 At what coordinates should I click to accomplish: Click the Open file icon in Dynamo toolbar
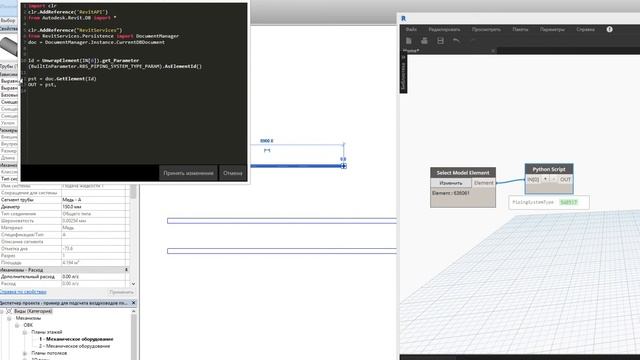tap(424, 40)
